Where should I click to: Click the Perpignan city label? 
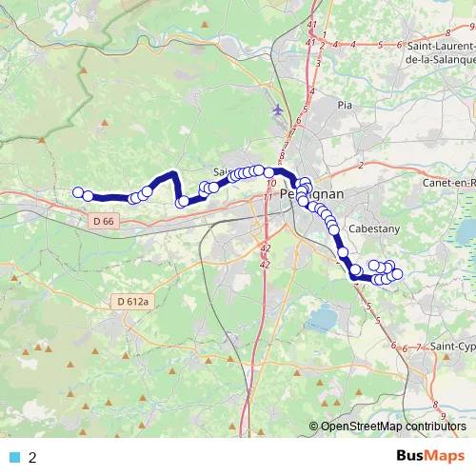tap(311, 194)
